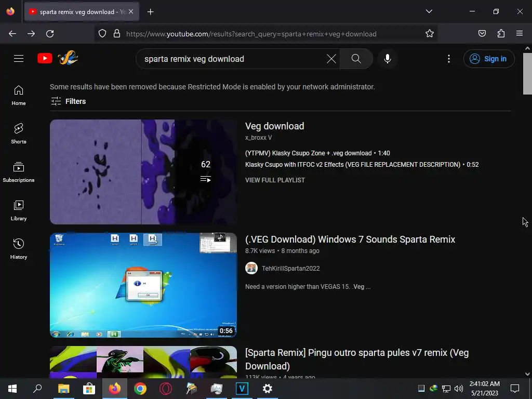Open Firefox application menu
Image resolution: width=532 pixels, height=399 pixels.
520,34
